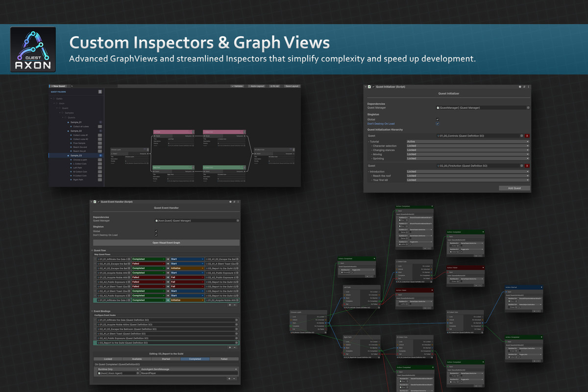Toggle Quest Event Handler script enabled checkbox
The image size is (588, 392).
98,202
